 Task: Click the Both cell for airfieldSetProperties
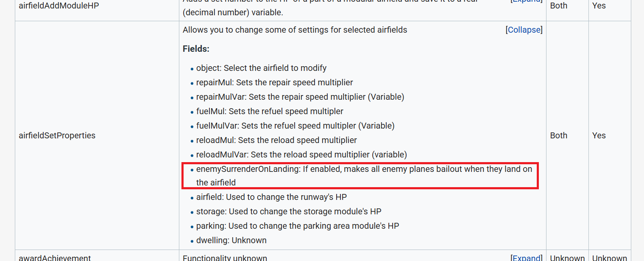[558, 135]
